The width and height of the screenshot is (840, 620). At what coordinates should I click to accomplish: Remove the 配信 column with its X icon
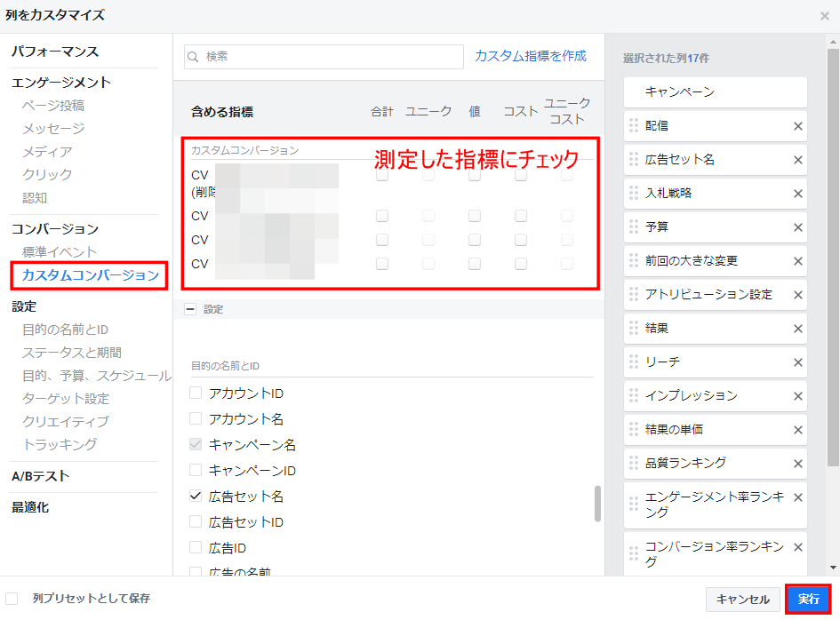pos(797,126)
